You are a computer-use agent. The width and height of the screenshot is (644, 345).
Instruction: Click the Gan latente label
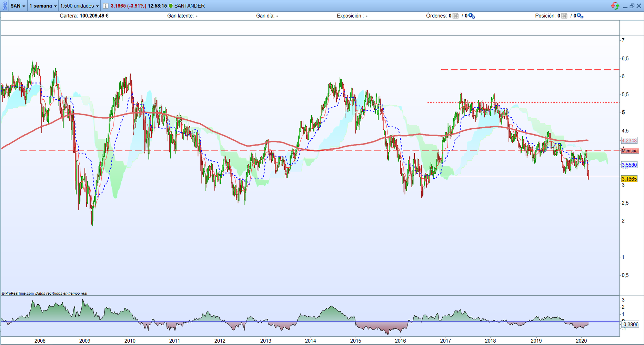[180, 16]
